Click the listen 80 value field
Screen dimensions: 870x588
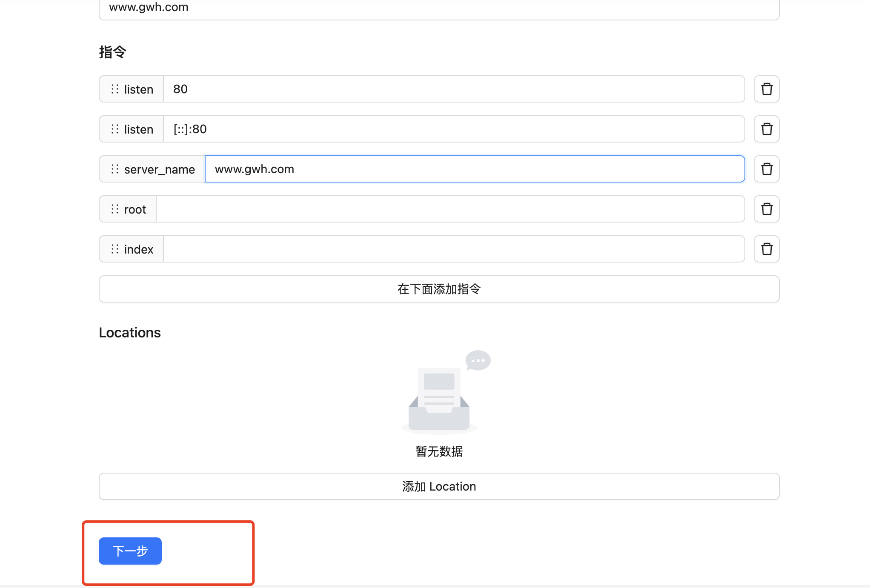click(454, 89)
